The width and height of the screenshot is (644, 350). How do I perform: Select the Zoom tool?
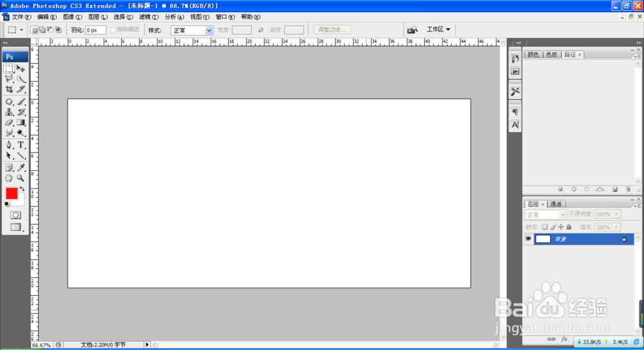tap(21, 178)
